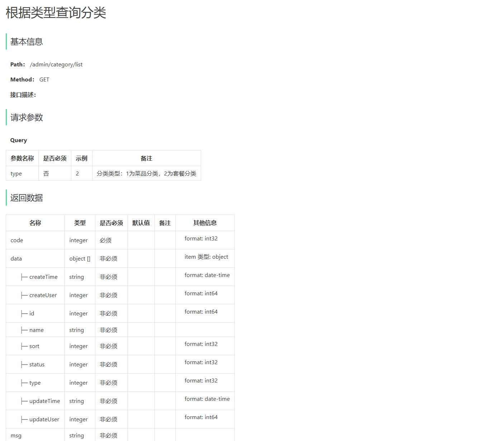
Task: Click format: date-time in createTime row
Action: (x=207, y=275)
